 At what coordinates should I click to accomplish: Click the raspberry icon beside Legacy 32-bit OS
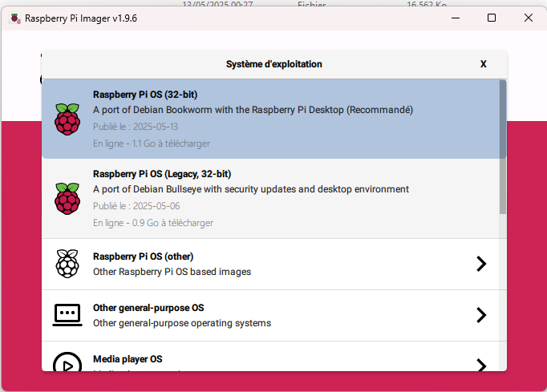[x=67, y=198]
